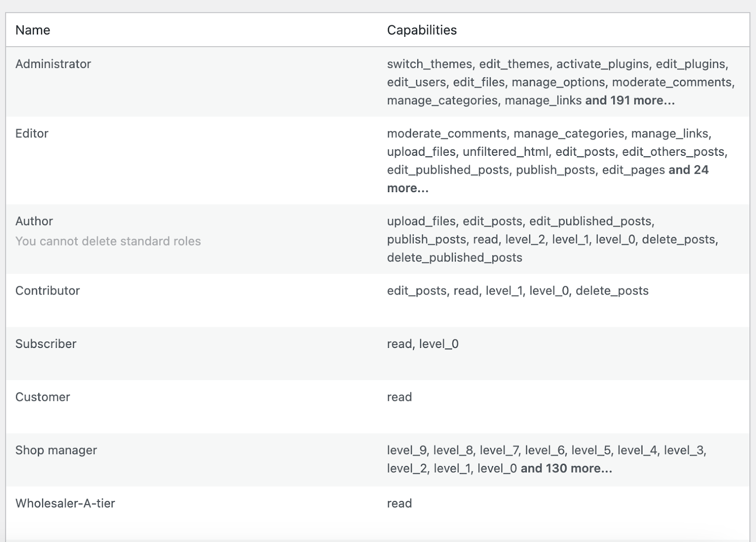Click Author's capabilities list text
756x542 pixels.
coord(552,239)
